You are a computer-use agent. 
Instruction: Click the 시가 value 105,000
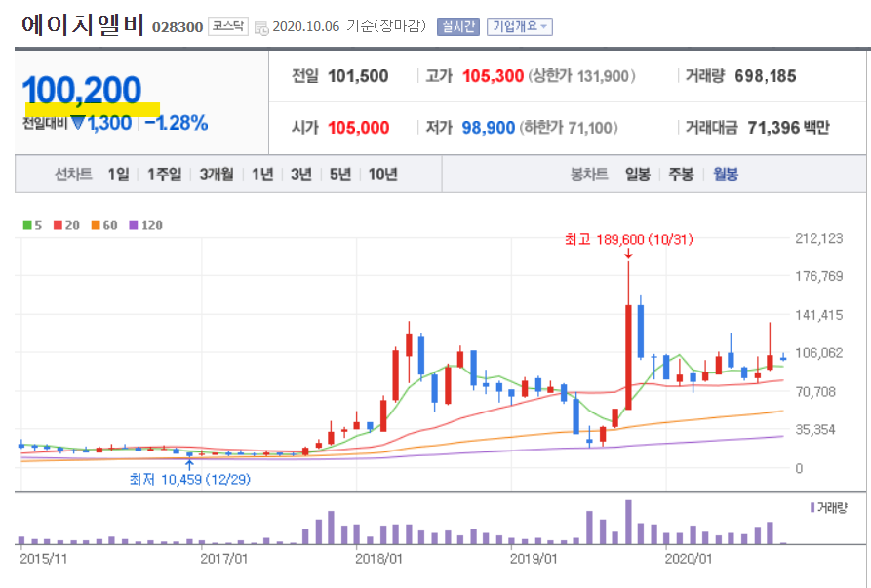[x=358, y=128]
